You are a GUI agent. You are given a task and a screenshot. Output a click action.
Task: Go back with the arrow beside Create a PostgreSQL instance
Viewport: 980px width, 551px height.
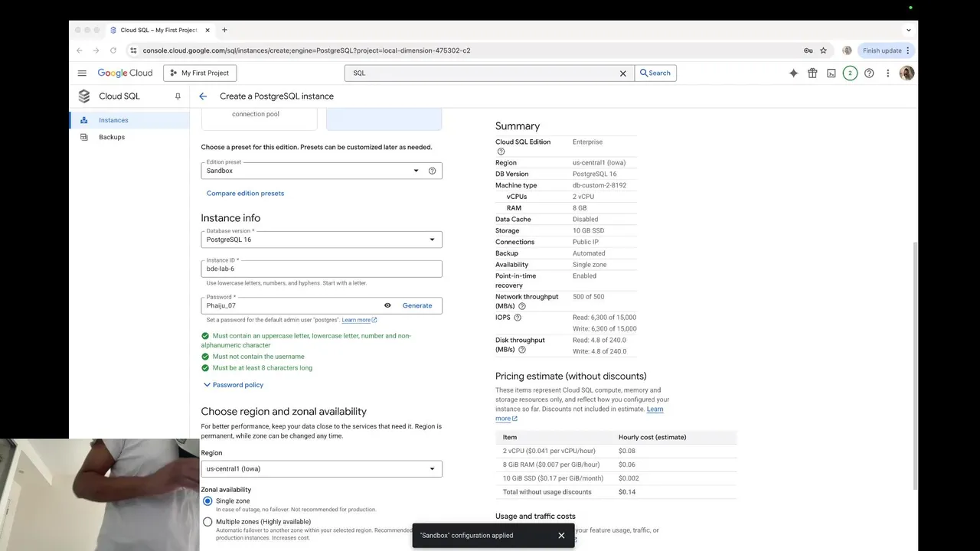(203, 96)
